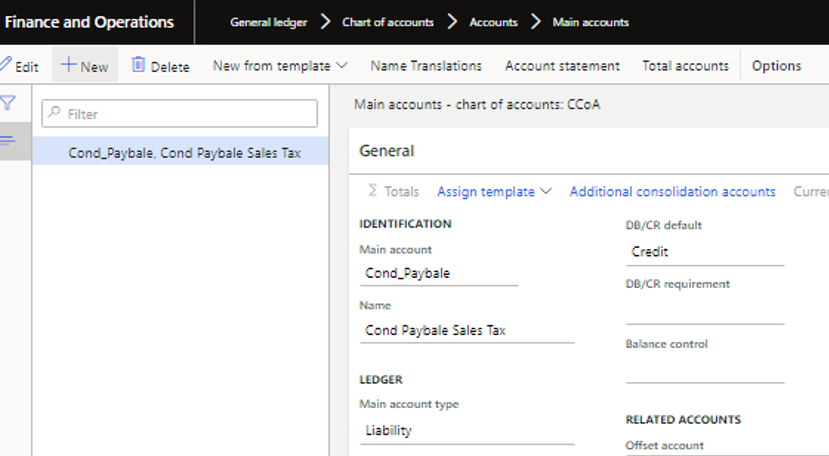Viewport: 829px width, 456px height.
Task: Open the Main account type Liability dropdown
Action: pyautogui.click(x=466, y=431)
